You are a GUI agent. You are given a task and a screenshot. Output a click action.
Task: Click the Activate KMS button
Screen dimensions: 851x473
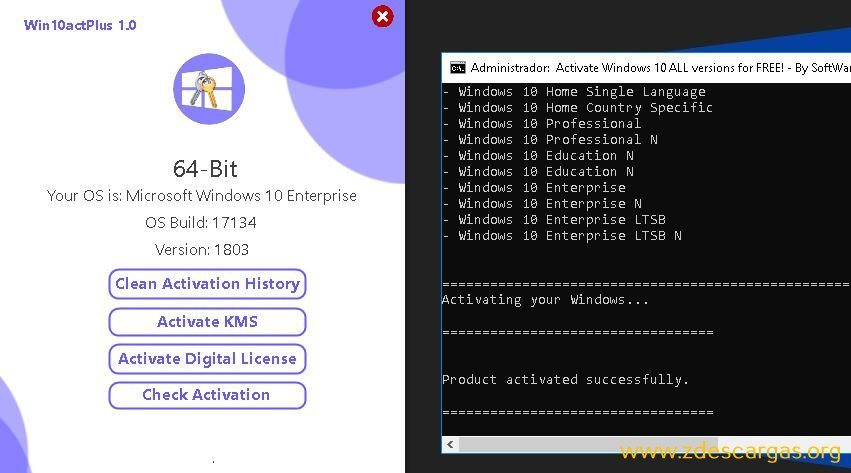point(207,322)
